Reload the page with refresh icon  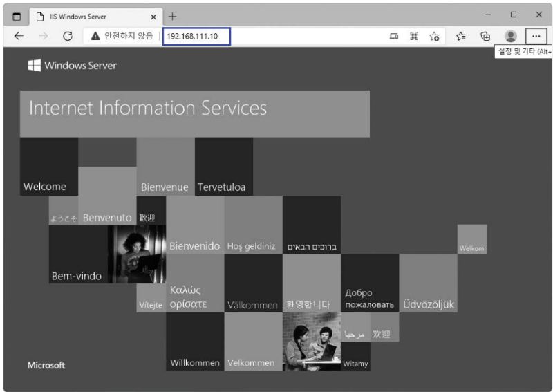click(67, 36)
